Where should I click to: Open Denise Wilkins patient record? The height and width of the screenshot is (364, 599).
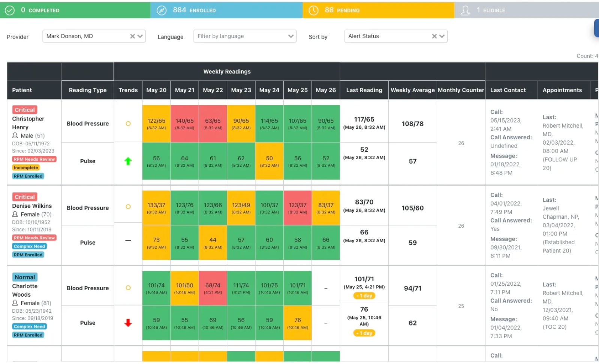[x=32, y=206]
